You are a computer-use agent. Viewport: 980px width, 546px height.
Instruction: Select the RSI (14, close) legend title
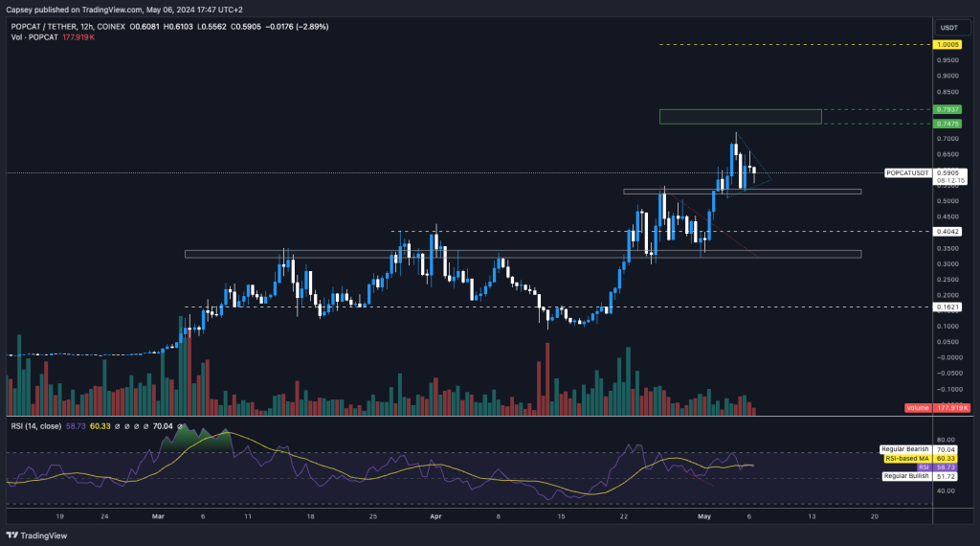pos(35,426)
